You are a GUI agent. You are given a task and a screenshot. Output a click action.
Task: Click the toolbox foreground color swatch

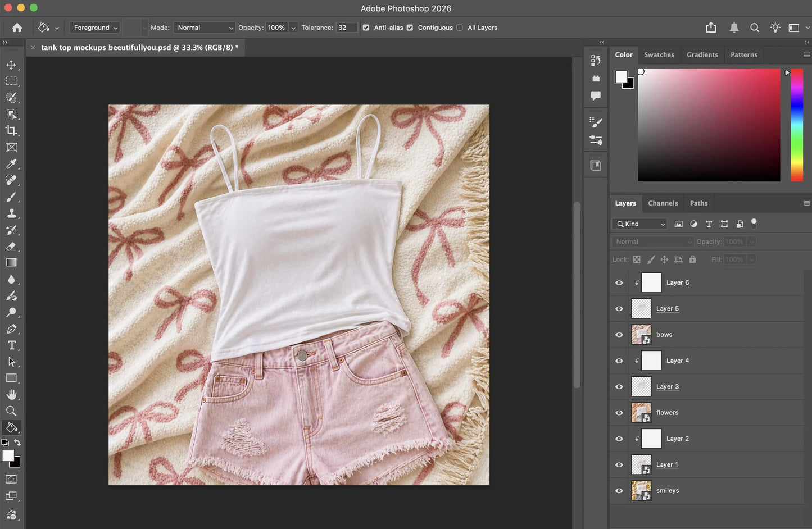(x=8, y=456)
